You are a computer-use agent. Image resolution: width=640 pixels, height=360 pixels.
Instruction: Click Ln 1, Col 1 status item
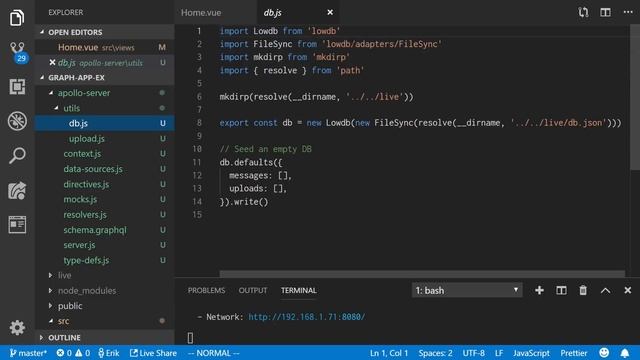389,353
